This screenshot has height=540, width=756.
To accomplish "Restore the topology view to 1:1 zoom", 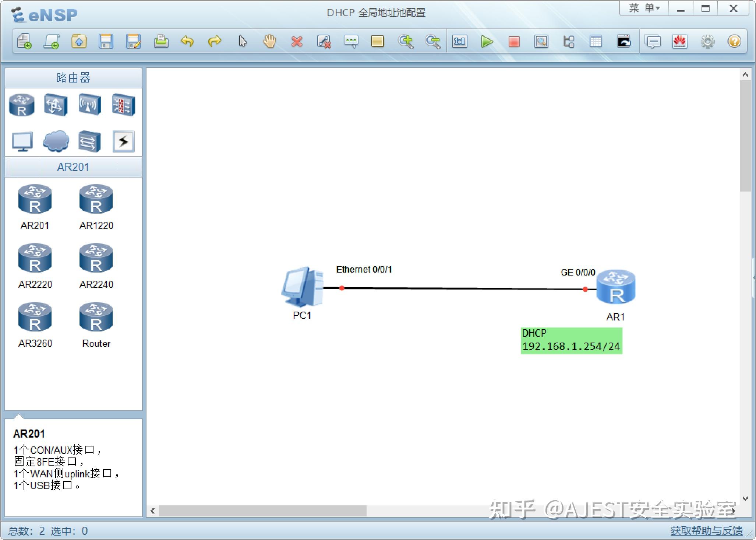I will pyautogui.click(x=460, y=41).
